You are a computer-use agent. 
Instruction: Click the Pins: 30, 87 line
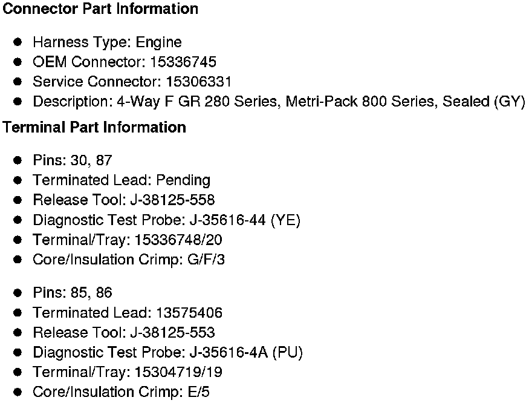pos(73,160)
